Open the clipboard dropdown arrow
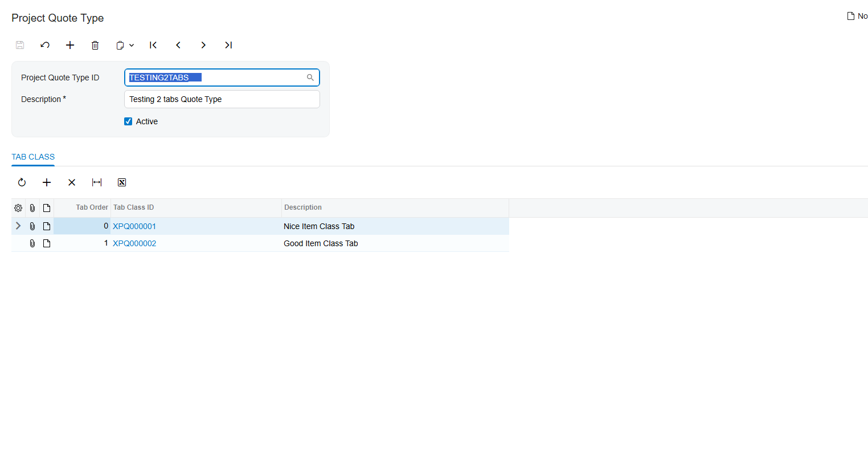The width and height of the screenshot is (868, 465). point(132,45)
